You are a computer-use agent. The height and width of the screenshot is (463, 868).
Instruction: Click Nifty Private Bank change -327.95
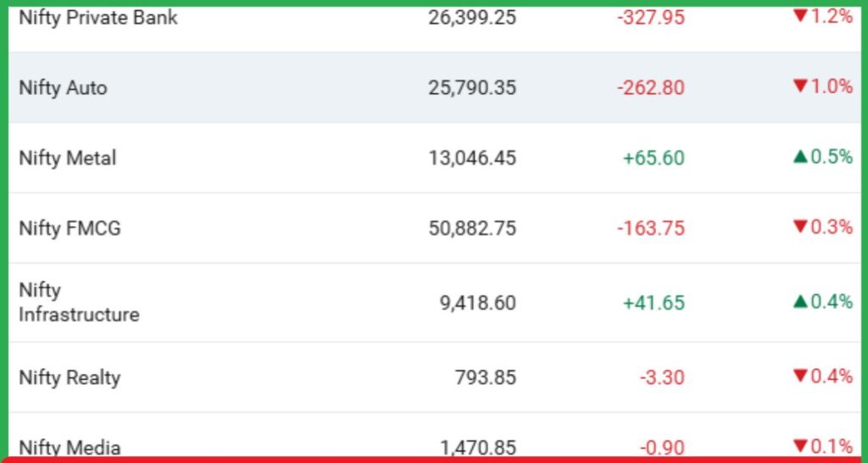(x=650, y=17)
